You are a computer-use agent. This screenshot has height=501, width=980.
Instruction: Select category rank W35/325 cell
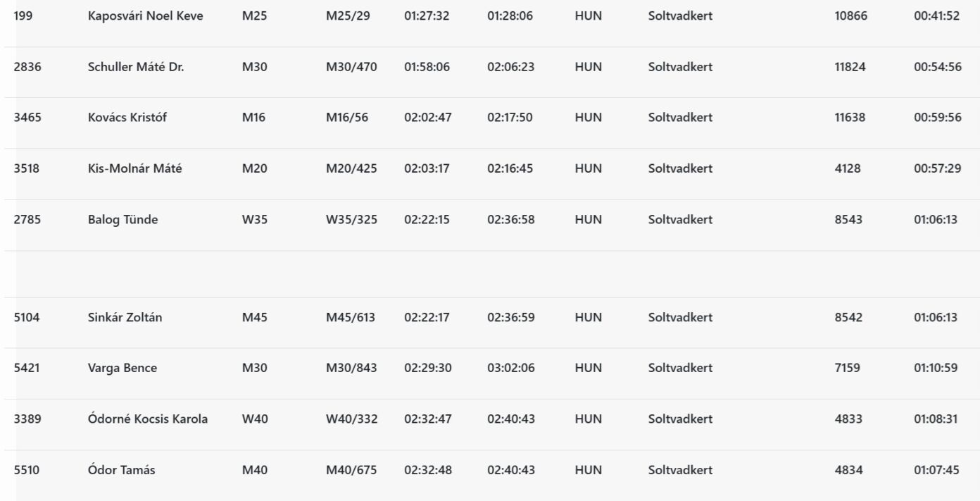pos(351,219)
